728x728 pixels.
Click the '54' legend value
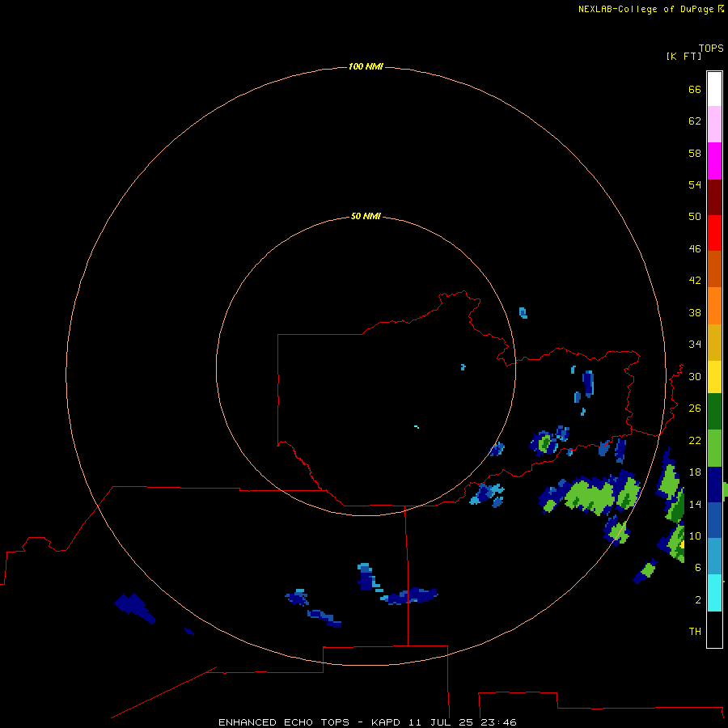[695, 184]
